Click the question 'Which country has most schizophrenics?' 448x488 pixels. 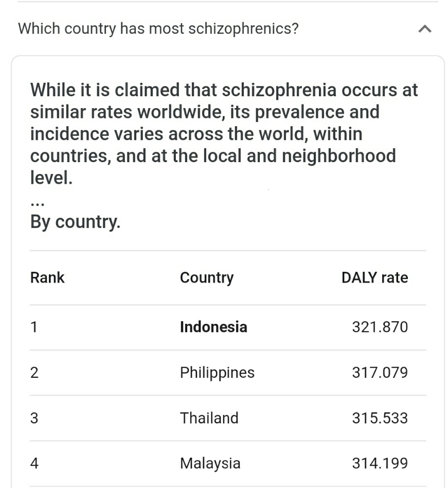[x=158, y=29]
